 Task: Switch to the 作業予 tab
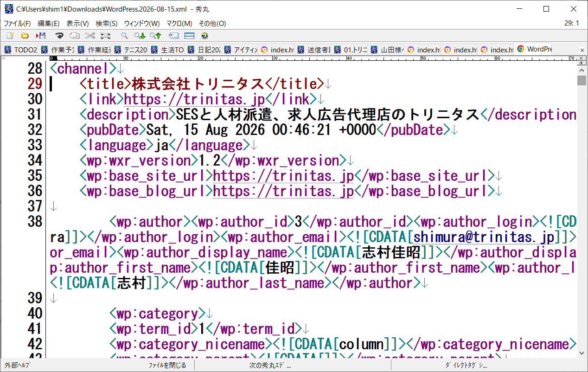tap(58, 50)
